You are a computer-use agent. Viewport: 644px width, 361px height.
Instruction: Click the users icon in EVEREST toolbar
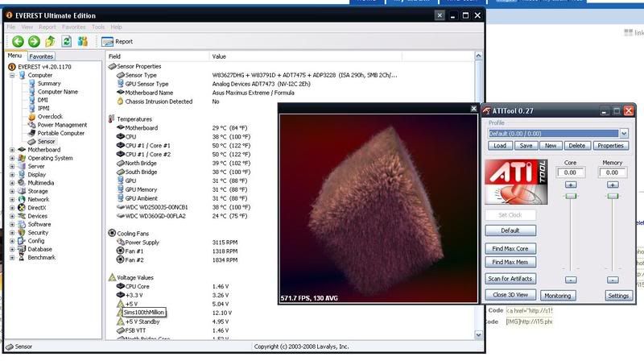[x=85, y=41]
